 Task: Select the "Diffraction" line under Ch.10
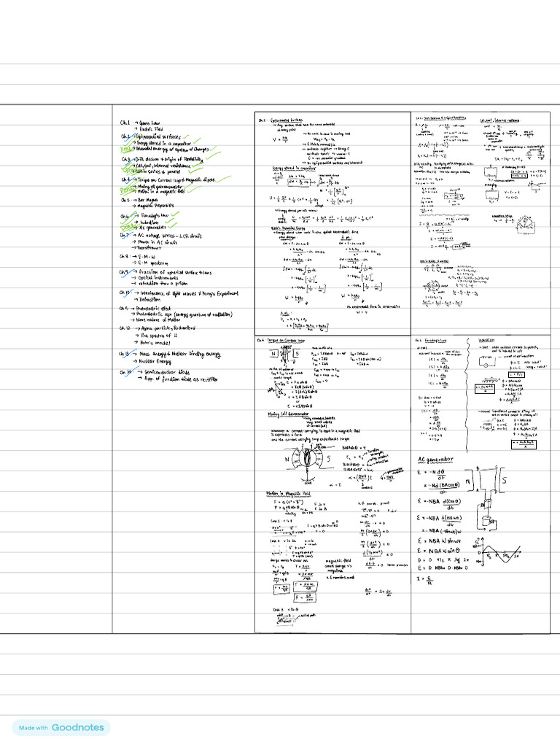(x=149, y=300)
